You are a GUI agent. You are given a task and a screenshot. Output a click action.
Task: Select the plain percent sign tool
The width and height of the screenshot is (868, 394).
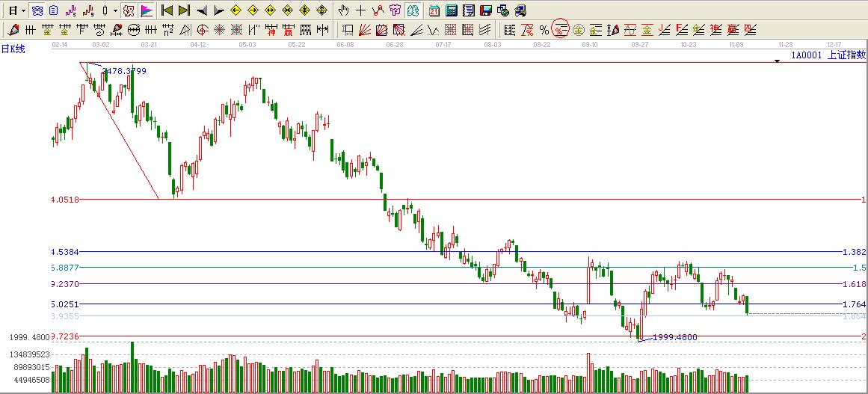(544, 30)
